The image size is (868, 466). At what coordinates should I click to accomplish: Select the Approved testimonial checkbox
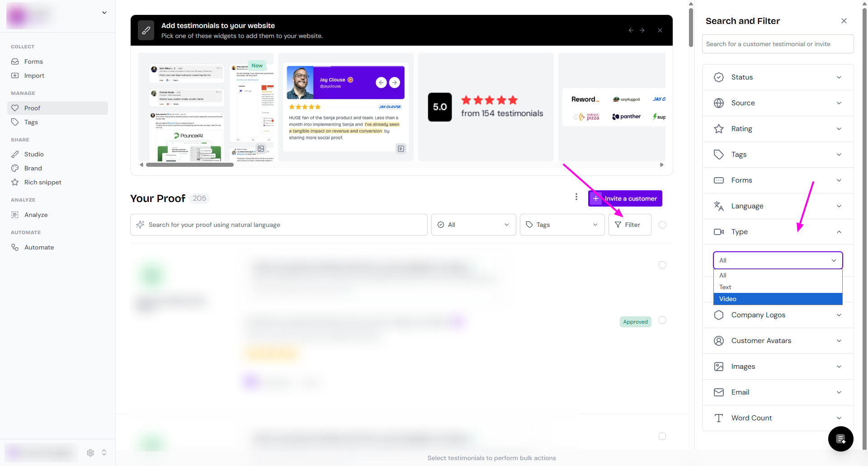662,320
